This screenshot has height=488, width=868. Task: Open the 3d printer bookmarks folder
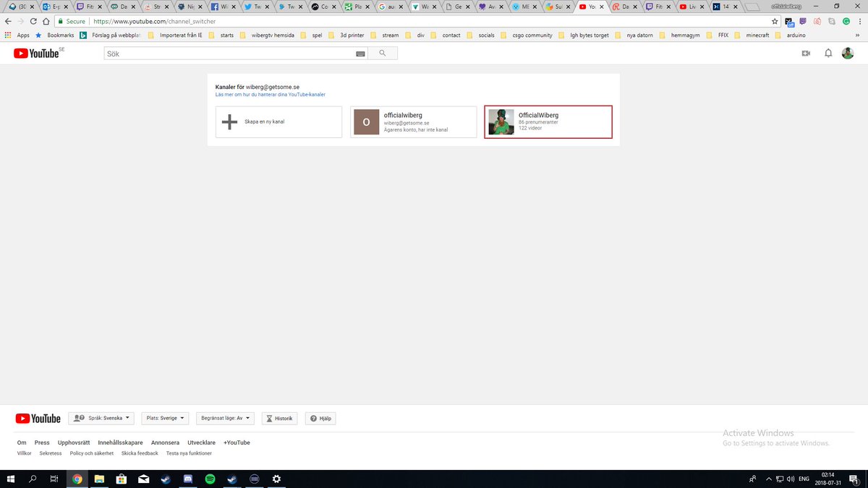click(x=346, y=35)
